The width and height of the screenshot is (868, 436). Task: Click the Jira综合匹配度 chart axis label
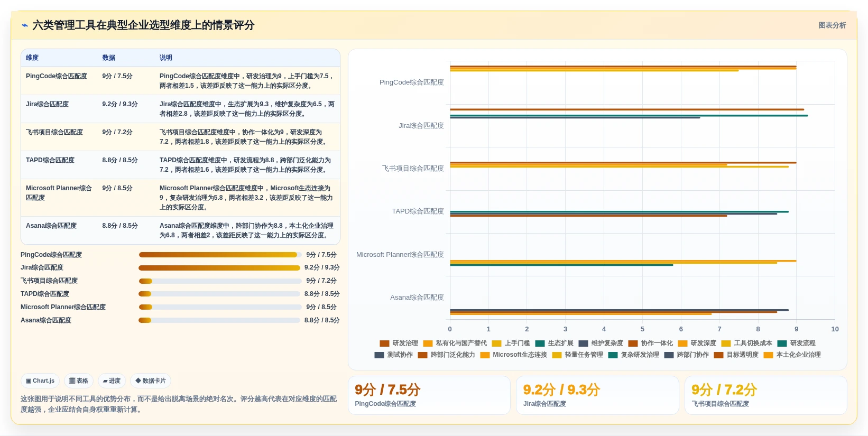click(421, 126)
